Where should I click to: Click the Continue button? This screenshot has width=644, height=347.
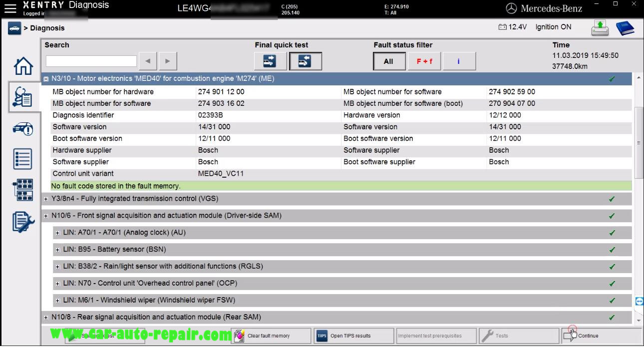point(601,336)
